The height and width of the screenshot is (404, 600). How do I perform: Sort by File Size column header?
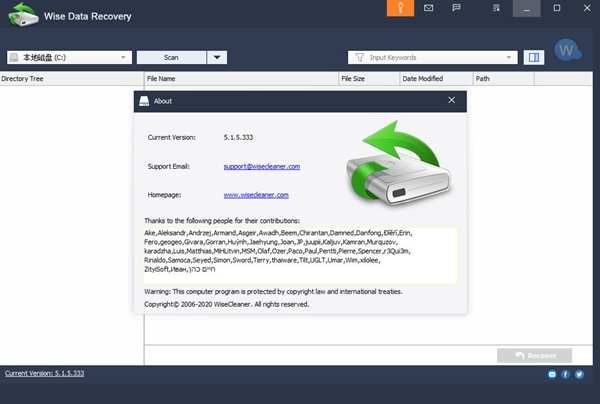tap(369, 79)
